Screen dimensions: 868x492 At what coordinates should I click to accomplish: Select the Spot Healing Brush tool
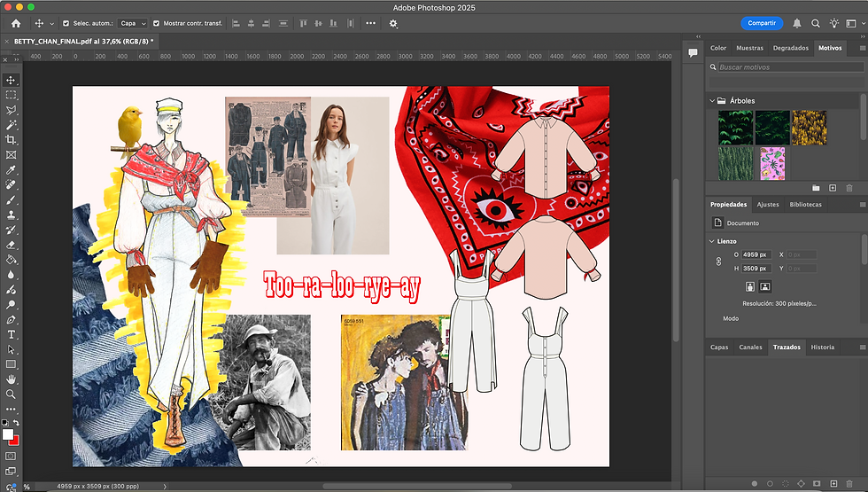11,184
